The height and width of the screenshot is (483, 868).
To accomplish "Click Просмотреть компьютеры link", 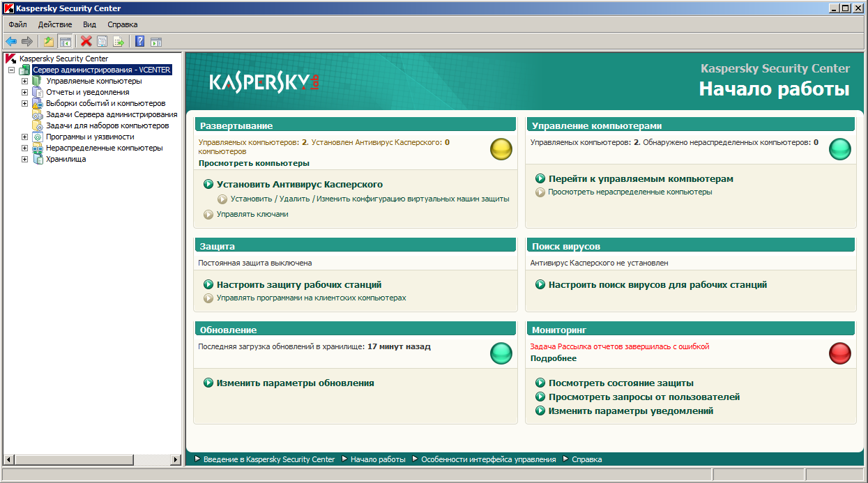I will (254, 163).
